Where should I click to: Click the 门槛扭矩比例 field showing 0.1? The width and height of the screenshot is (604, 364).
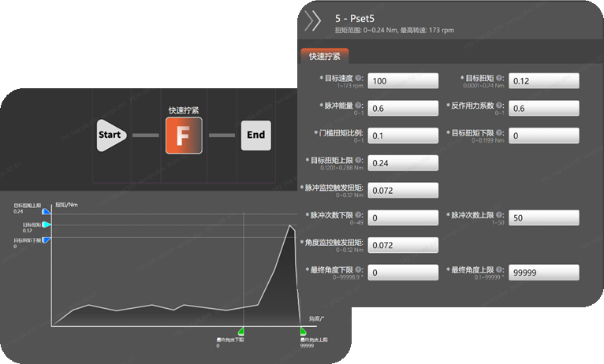pyautogui.click(x=403, y=136)
